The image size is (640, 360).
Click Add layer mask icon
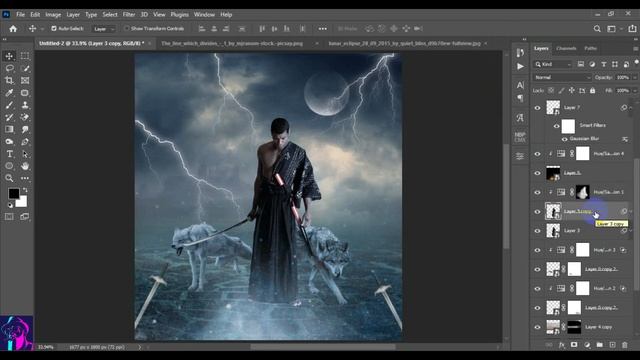pyautogui.click(x=574, y=345)
